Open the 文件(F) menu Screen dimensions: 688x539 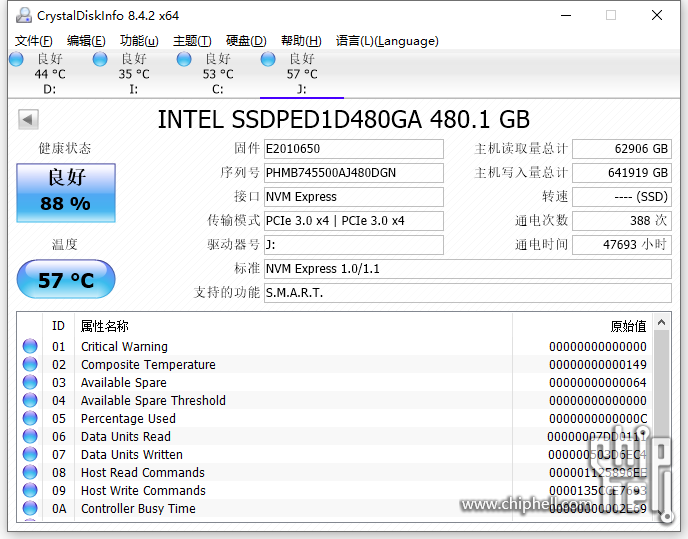[x=33, y=41]
